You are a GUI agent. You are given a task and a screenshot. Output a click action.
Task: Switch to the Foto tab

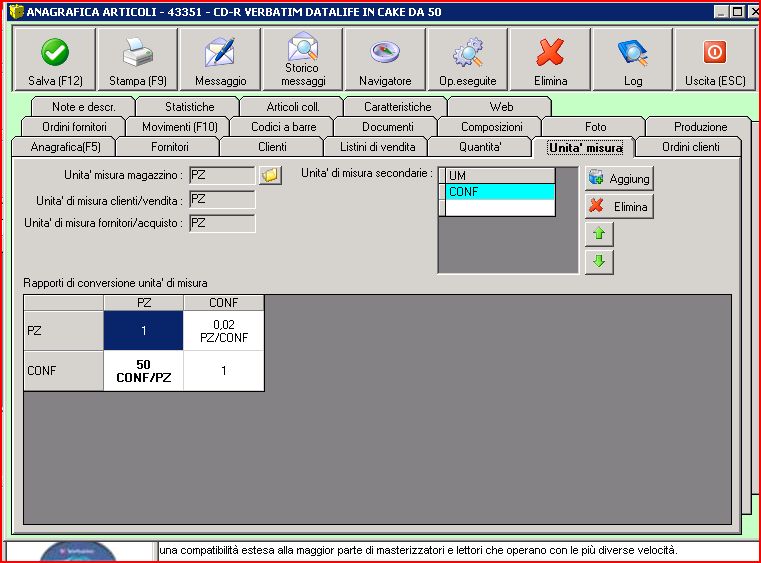pyautogui.click(x=595, y=127)
